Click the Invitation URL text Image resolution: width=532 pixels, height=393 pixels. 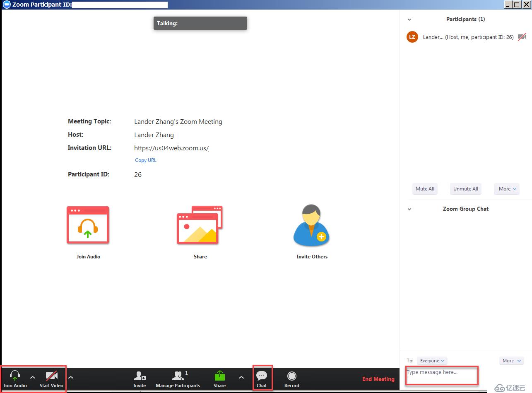coord(171,148)
